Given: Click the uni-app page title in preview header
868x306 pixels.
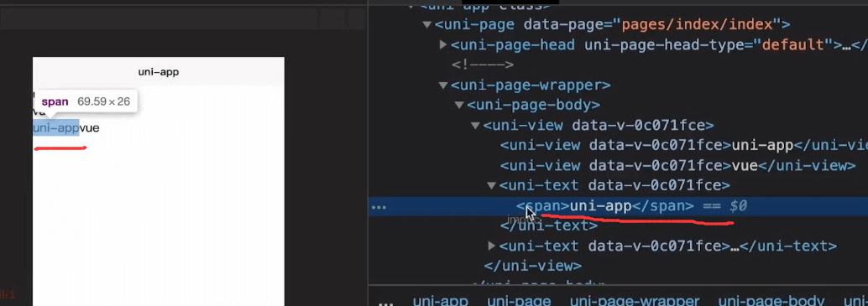Looking at the screenshot, I should 159,72.
